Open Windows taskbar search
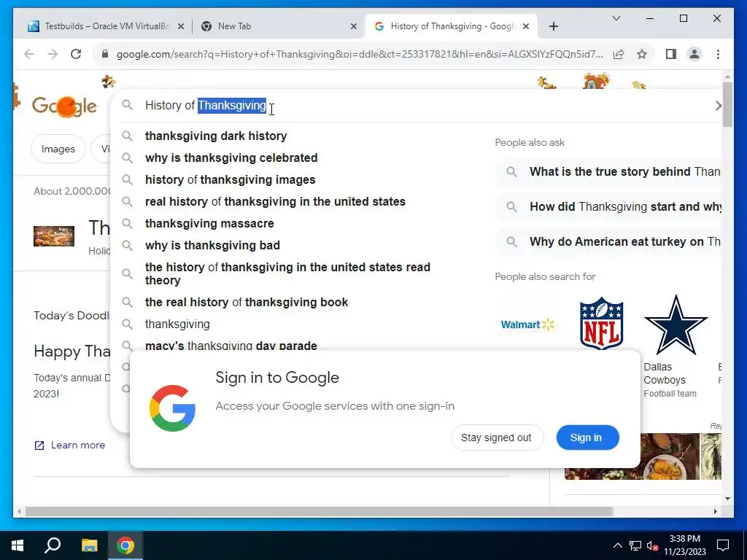Viewport: 747px width, 560px height. point(53,545)
